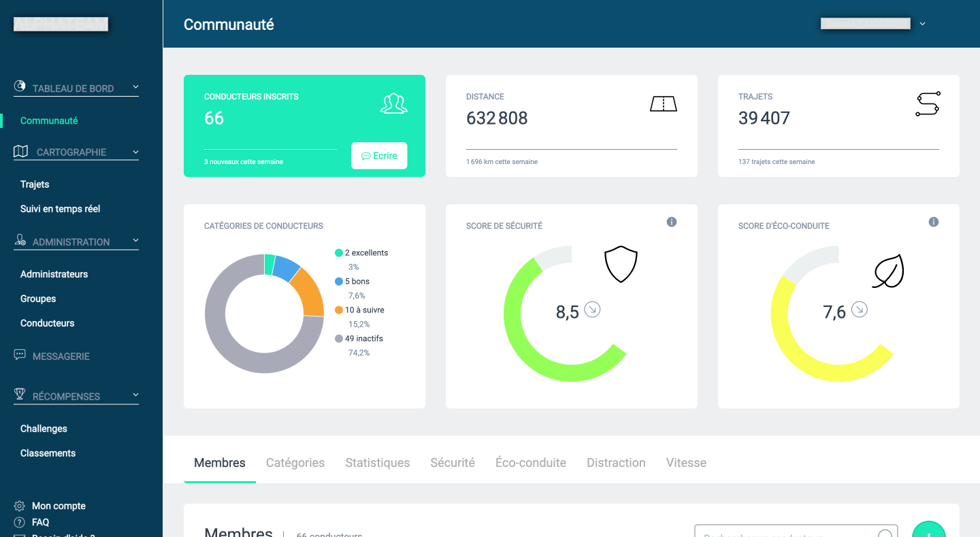Collapse the Tableau de bord section
The height and width of the screenshot is (537, 980).
click(x=135, y=87)
